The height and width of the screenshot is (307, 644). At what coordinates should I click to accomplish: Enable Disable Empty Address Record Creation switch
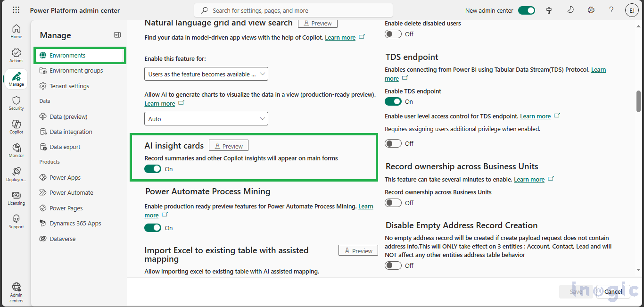pos(393,266)
